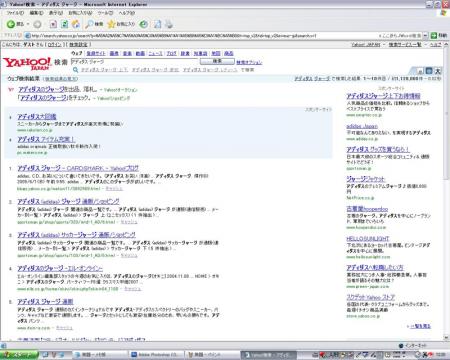Screen dimensions: 450x360
Task: Set small font with the 小 size icon
Action: tap(420, 71)
